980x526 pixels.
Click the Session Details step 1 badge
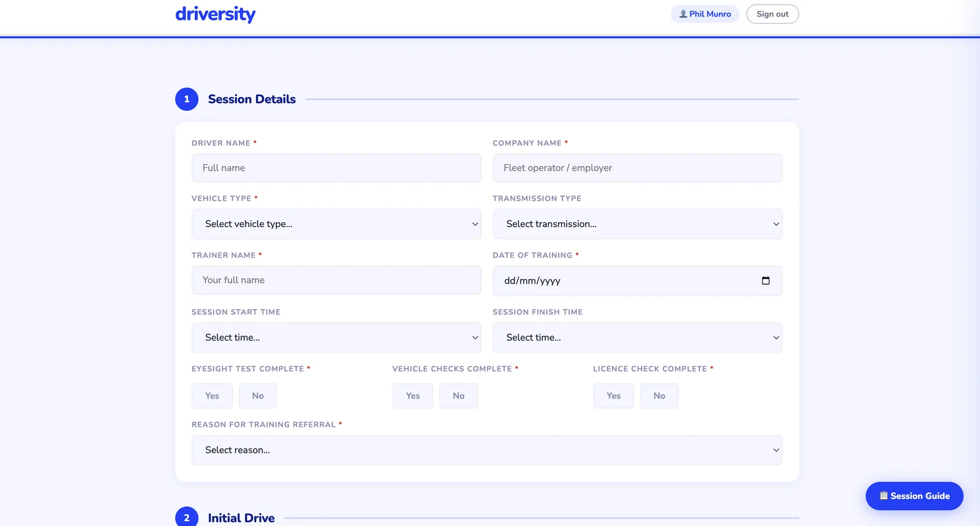[x=187, y=99]
